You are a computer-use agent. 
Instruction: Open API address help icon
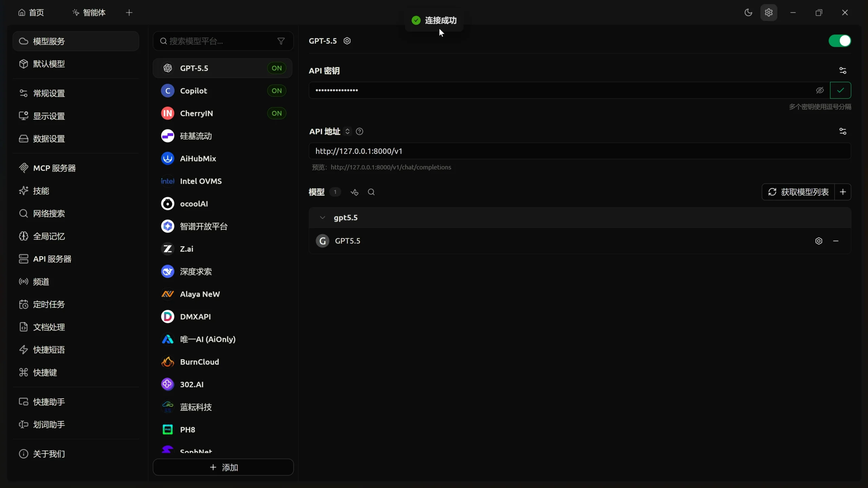pos(359,131)
